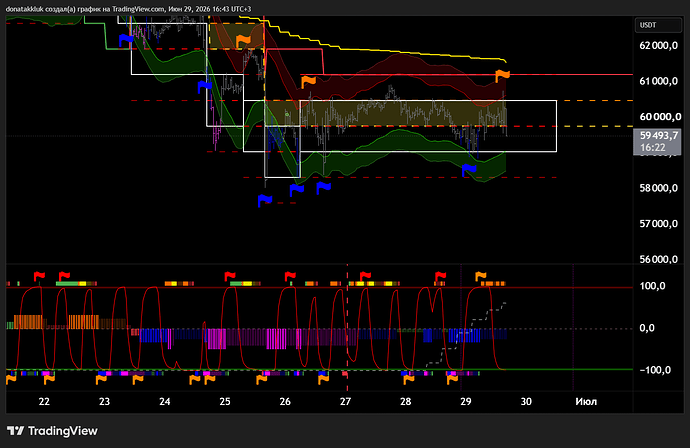
Task: Click the lowest blue flag below 58000 level
Action: point(264,201)
